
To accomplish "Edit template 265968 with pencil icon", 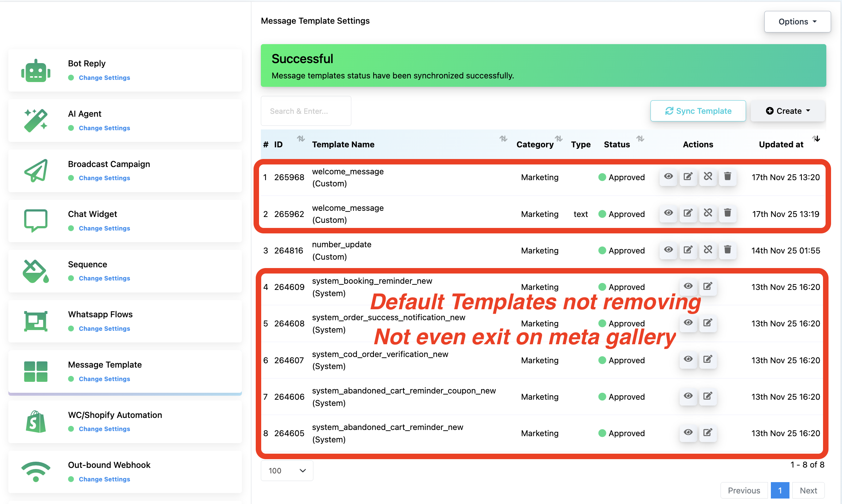I will (688, 177).
